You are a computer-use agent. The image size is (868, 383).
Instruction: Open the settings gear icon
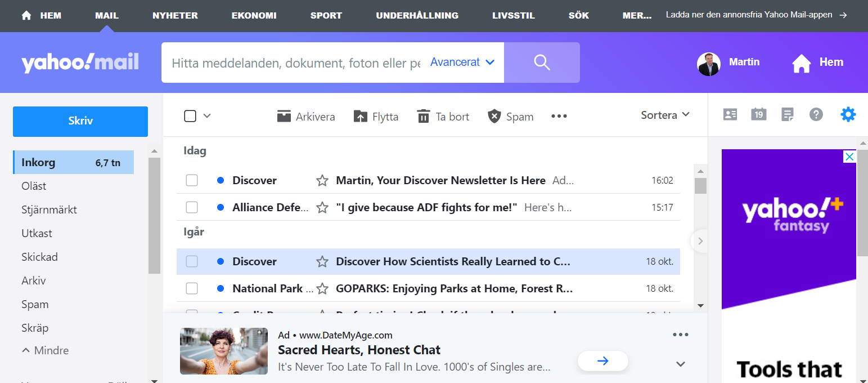[x=848, y=115]
